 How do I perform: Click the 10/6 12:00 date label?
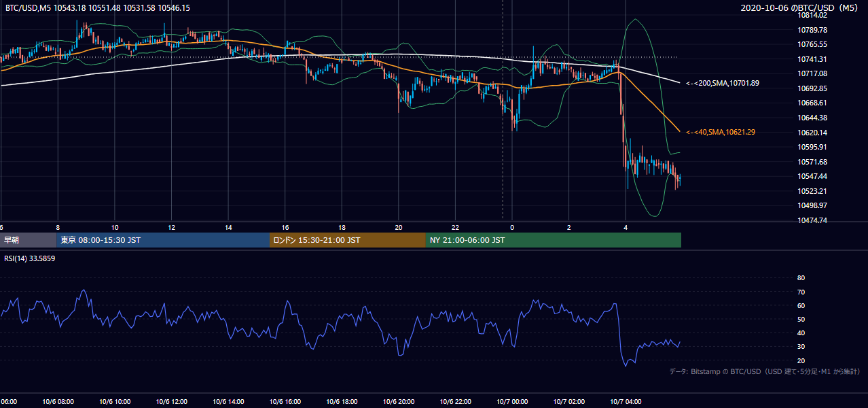(x=171, y=402)
